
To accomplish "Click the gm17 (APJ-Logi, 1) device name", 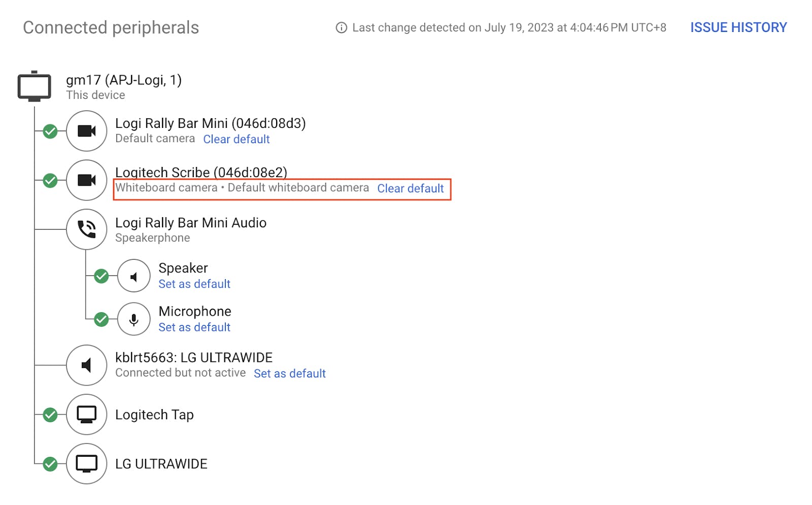I will [124, 80].
